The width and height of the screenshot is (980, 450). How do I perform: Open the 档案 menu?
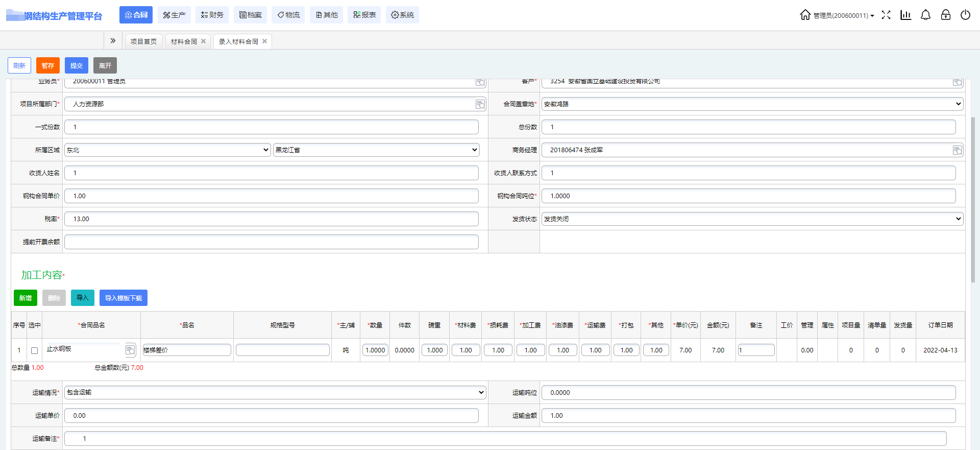pyautogui.click(x=250, y=15)
